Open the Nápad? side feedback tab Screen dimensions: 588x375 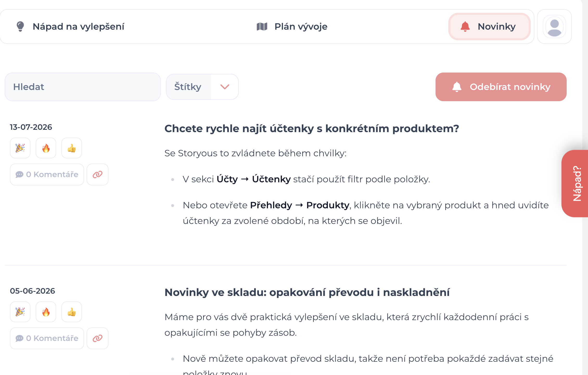575,184
